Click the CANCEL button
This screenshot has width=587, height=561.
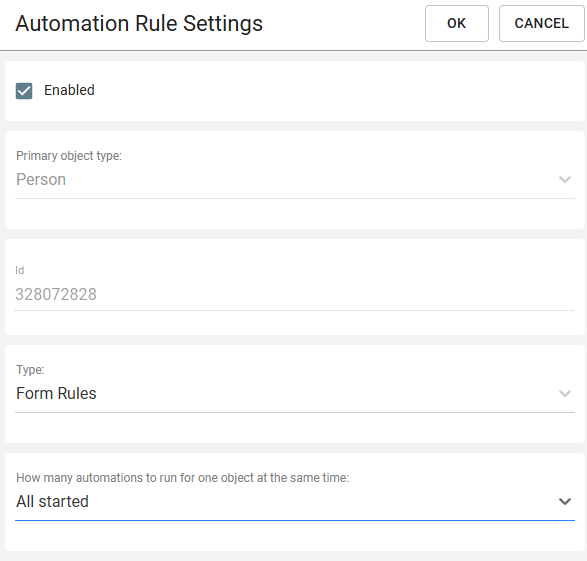pos(541,23)
